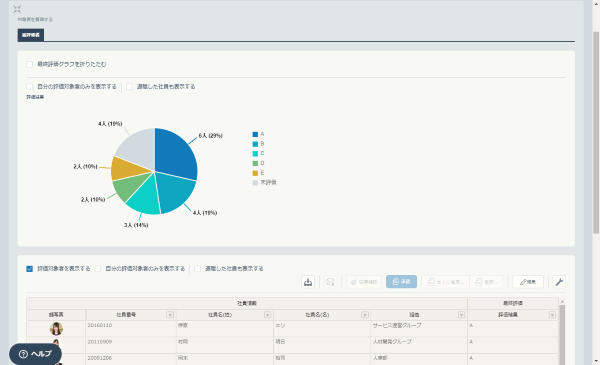Viewport: 600px width, 365px height.
Task: Click the download export icon
Action: [x=308, y=282]
